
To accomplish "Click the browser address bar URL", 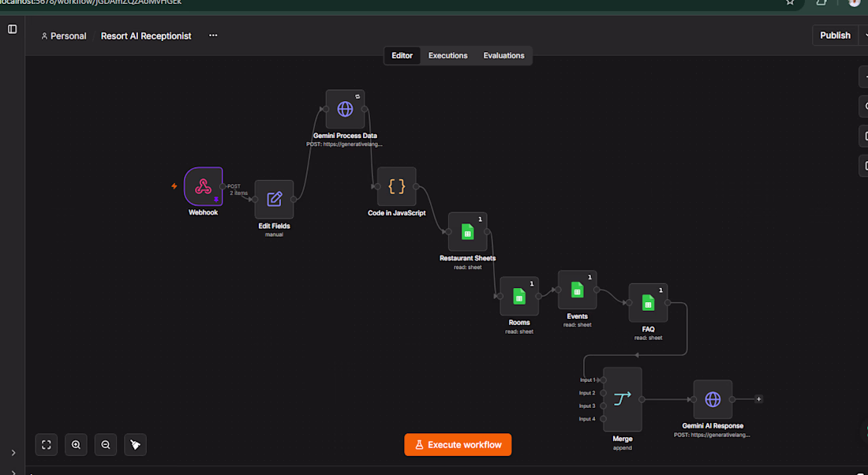I will [91, 2].
